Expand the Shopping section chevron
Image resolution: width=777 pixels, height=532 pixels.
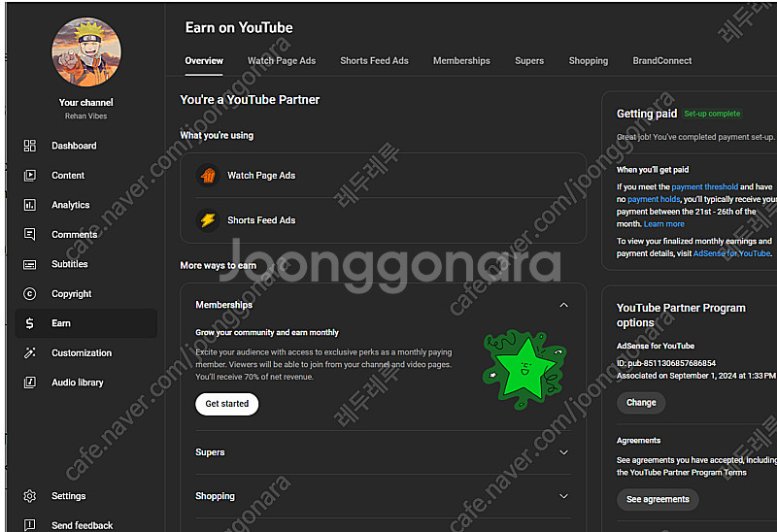[563, 496]
